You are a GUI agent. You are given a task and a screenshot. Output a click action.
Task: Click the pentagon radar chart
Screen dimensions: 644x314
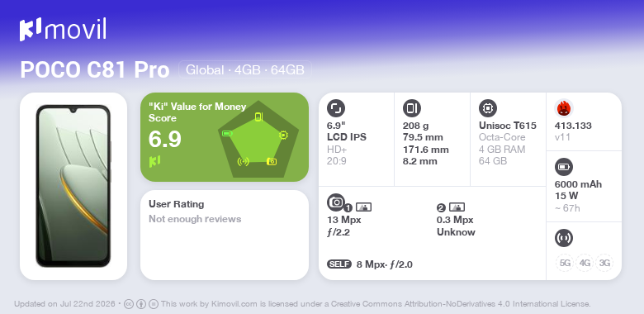[258, 139]
